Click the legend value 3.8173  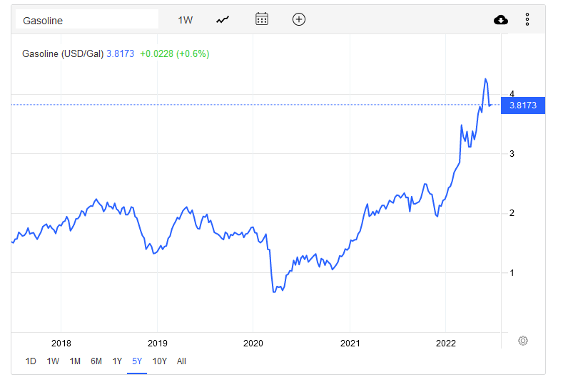pyautogui.click(x=121, y=53)
